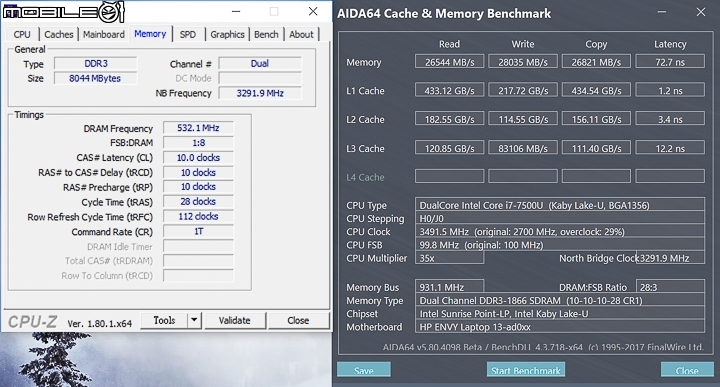Expand the Tools dropdown arrow
The width and height of the screenshot is (720, 387).
point(194,320)
